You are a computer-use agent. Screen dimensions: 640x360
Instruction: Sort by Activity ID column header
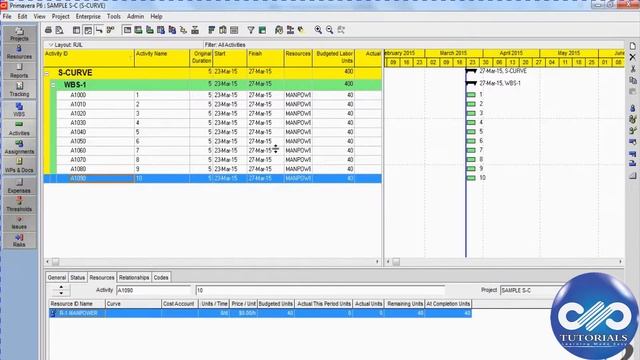89,58
